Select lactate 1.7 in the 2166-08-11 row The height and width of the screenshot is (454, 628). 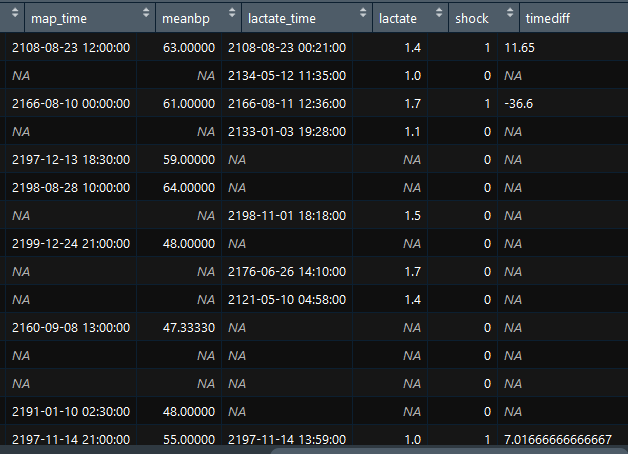pyautogui.click(x=413, y=104)
